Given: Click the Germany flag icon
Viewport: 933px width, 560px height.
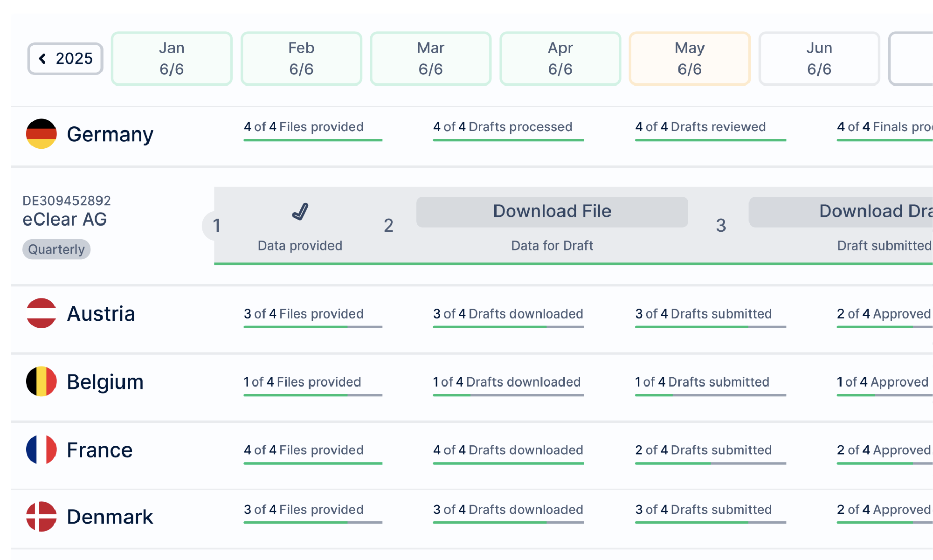Looking at the screenshot, I should [x=41, y=134].
